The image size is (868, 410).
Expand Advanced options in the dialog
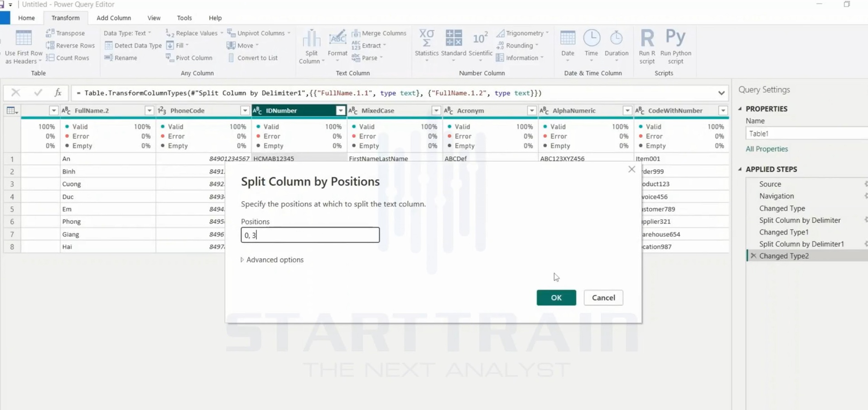pos(272,260)
